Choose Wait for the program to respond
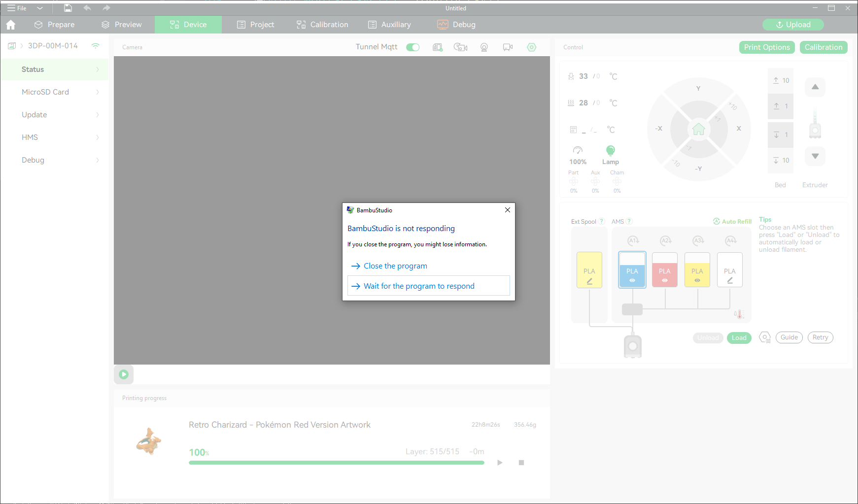 click(x=429, y=286)
